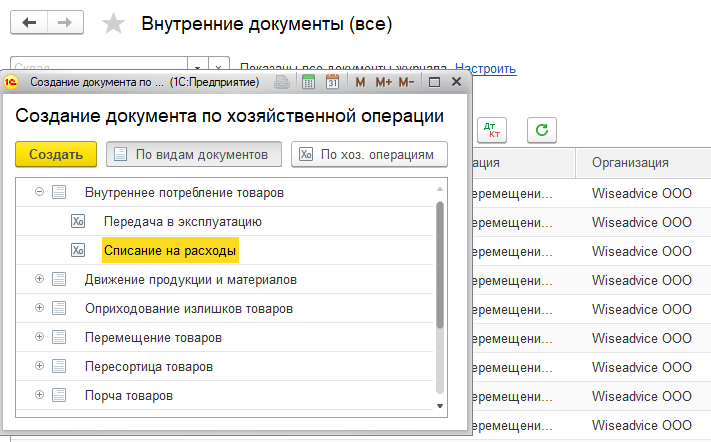Click operation icon beside Передача в эксплуатацию
The height and width of the screenshot is (442, 711).
tap(78, 221)
